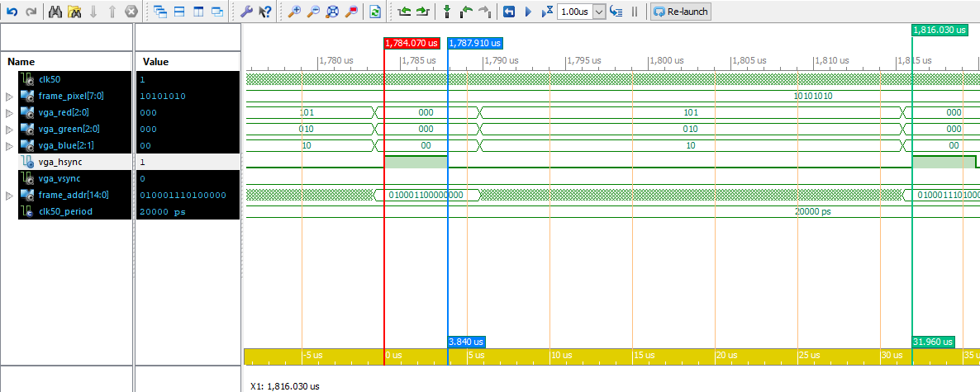Click the 20000 ps value cell

point(163,211)
